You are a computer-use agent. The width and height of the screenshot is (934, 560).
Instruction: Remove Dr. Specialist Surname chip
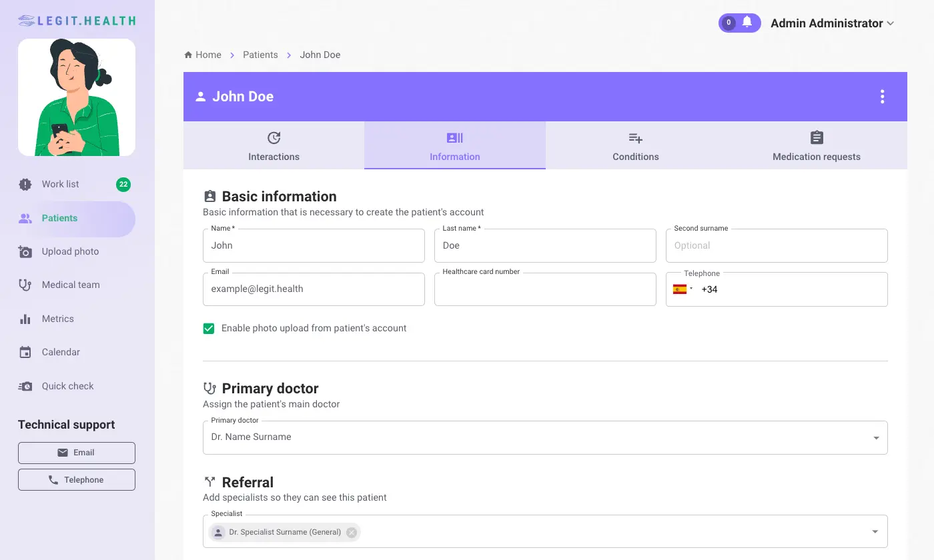click(x=352, y=532)
